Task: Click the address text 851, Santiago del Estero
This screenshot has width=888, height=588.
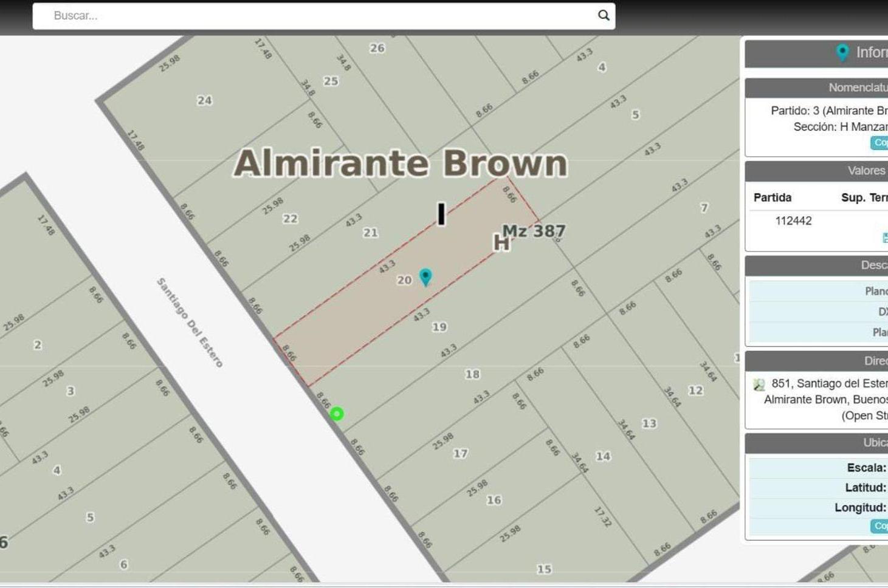Action: tap(830, 383)
